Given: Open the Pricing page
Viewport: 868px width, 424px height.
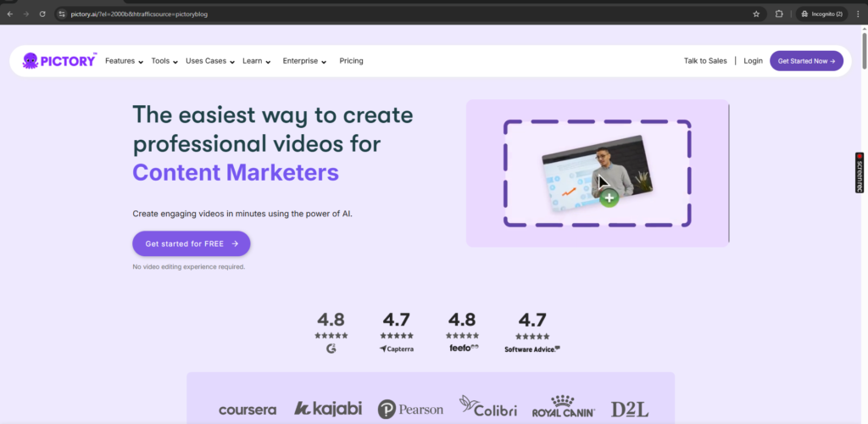Looking at the screenshot, I should 352,61.
